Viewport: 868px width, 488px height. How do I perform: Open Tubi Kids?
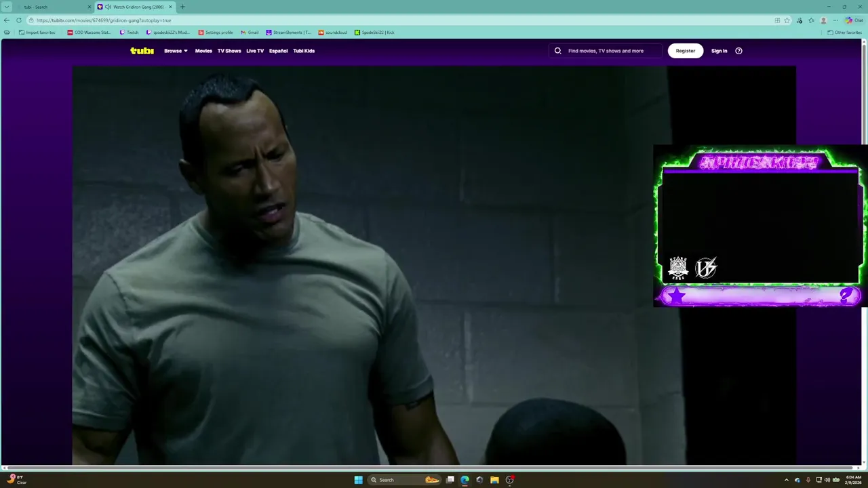pos(304,51)
